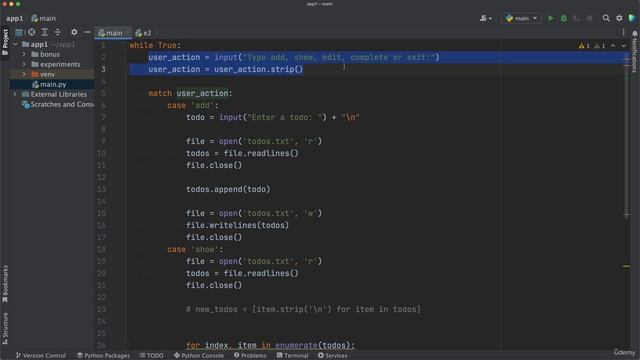Hide the Project tool window minus icon
Image resolution: width=640 pixels, height=360 pixels.
(87, 32)
